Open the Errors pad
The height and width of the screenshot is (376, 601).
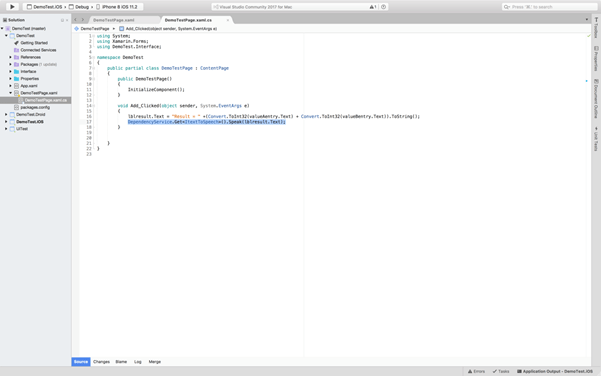(476, 371)
